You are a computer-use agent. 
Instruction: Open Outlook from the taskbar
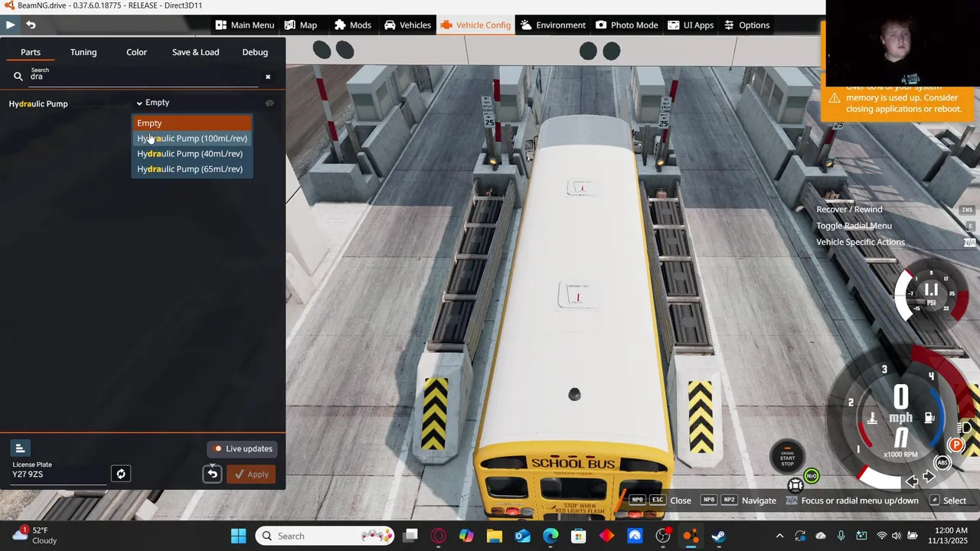coord(522,536)
